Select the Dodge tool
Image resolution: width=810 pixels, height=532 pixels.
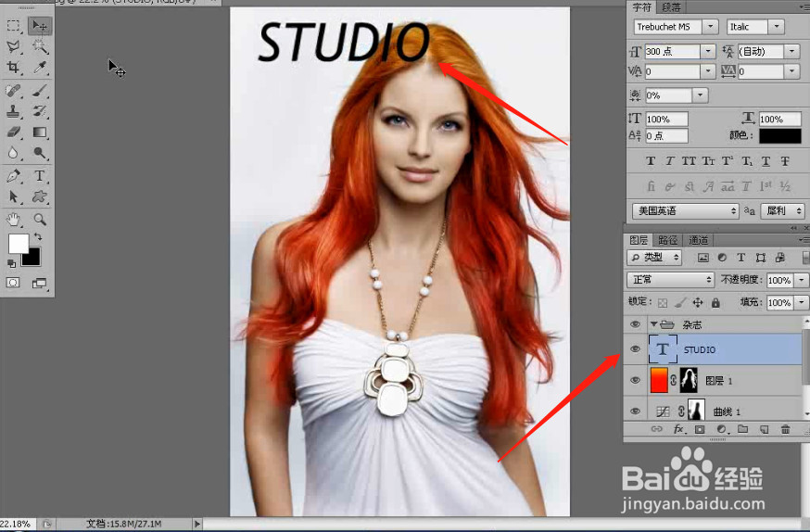point(39,153)
